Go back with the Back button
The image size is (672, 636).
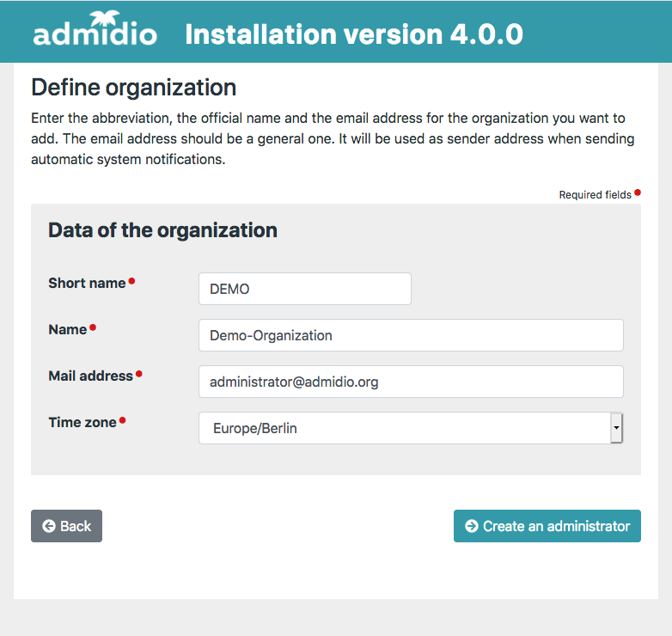point(66,526)
